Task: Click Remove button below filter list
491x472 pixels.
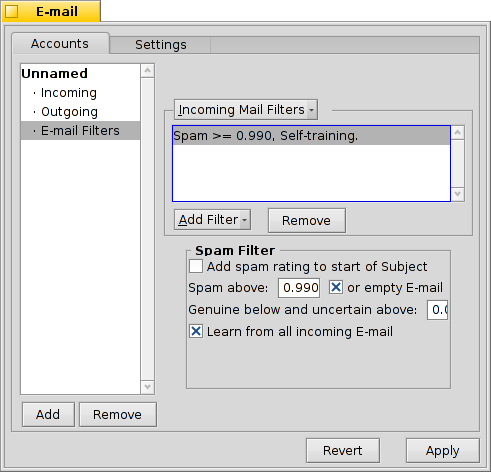Action: pos(307,220)
